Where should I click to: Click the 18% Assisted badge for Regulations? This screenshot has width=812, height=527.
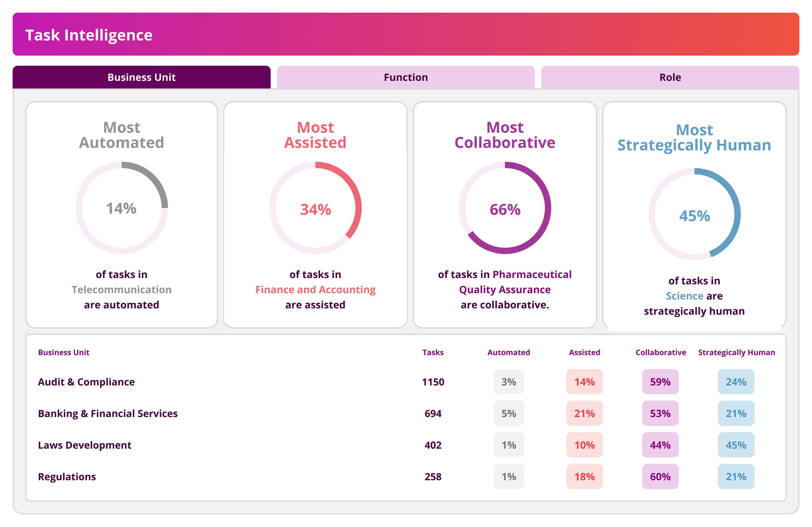[x=584, y=477]
